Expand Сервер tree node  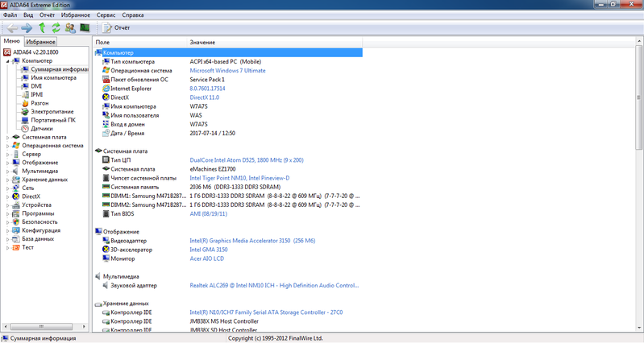pos(7,155)
